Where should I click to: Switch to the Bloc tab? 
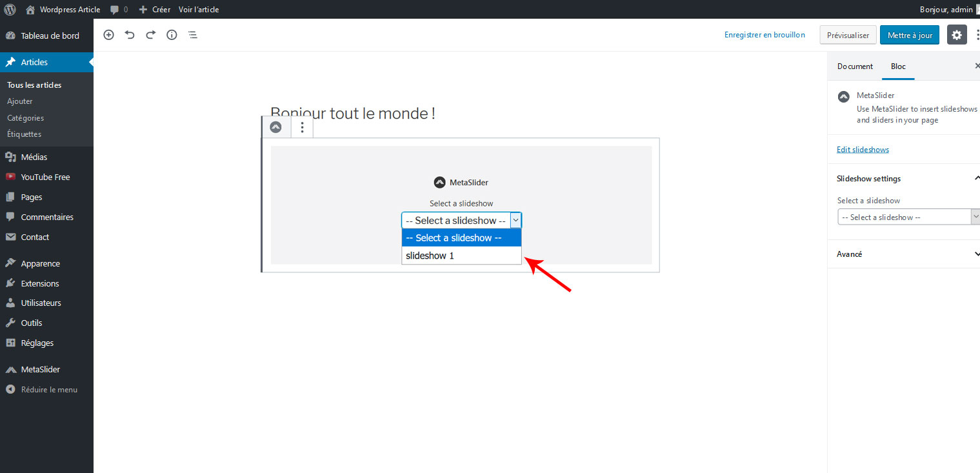(x=898, y=66)
